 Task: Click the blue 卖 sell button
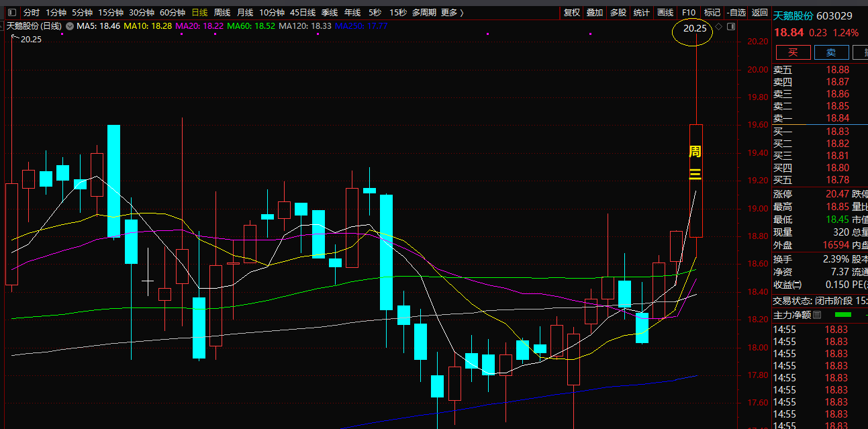tap(831, 52)
